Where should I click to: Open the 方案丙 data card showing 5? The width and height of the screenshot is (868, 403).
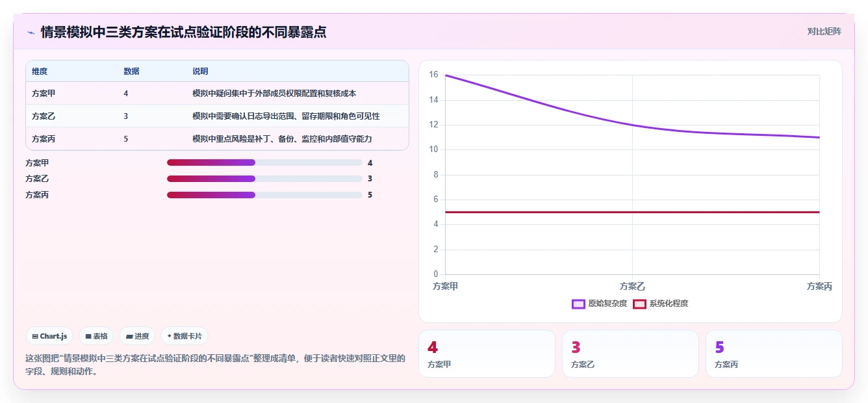[774, 354]
